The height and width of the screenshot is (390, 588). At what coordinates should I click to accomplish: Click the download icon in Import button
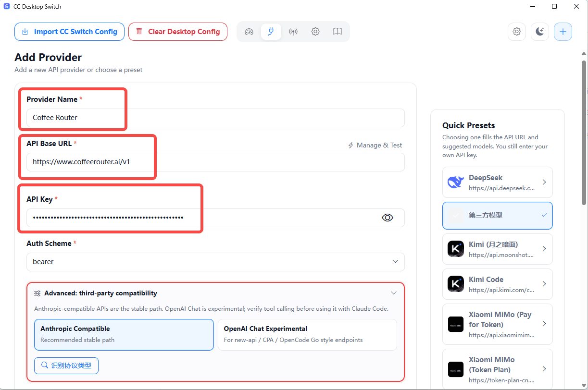pyautogui.click(x=25, y=32)
